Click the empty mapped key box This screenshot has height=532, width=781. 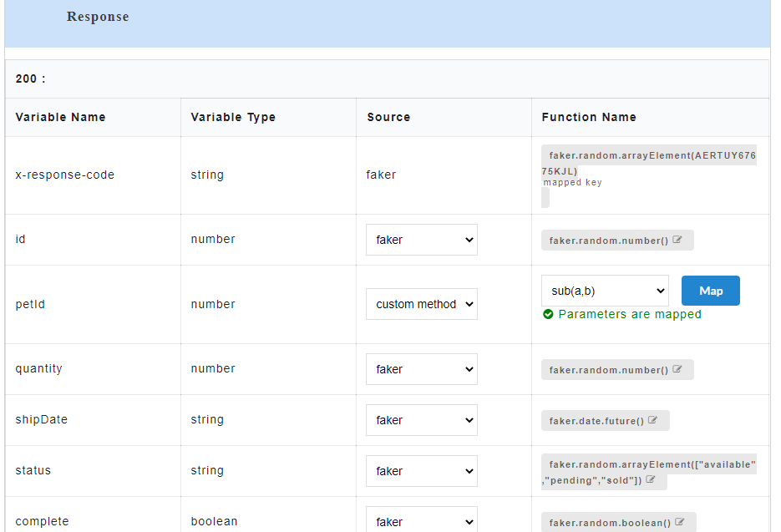[545, 197]
